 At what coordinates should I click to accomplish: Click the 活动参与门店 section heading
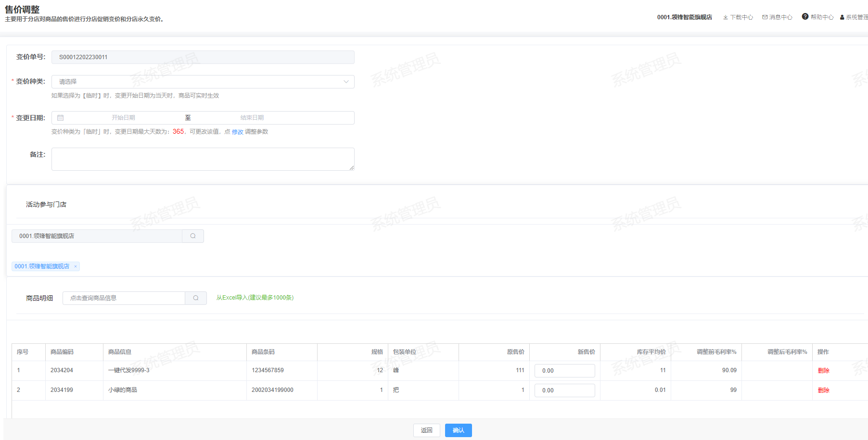[46, 205]
